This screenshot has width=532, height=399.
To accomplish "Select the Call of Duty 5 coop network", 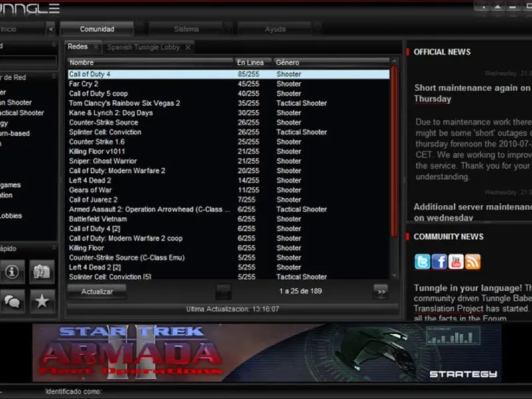I will (228, 94).
